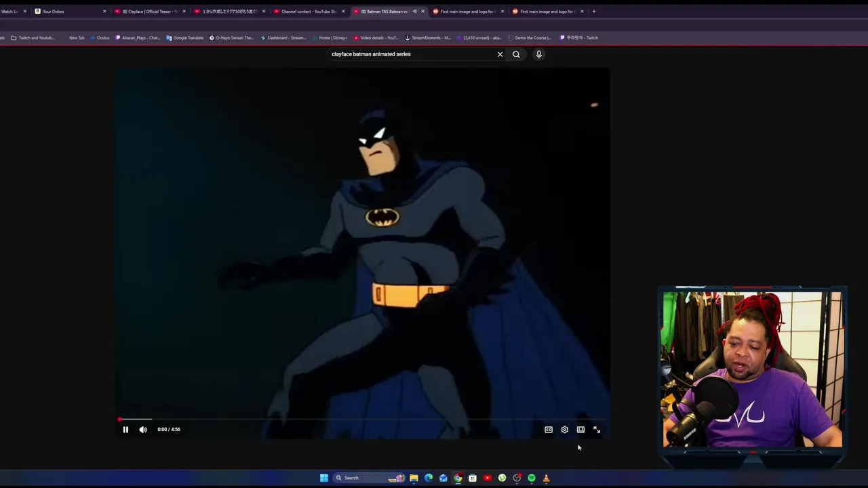The height and width of the screenshot is (488, 868).
Task: Open the video settings gear menu
Action: coord(565,430)
